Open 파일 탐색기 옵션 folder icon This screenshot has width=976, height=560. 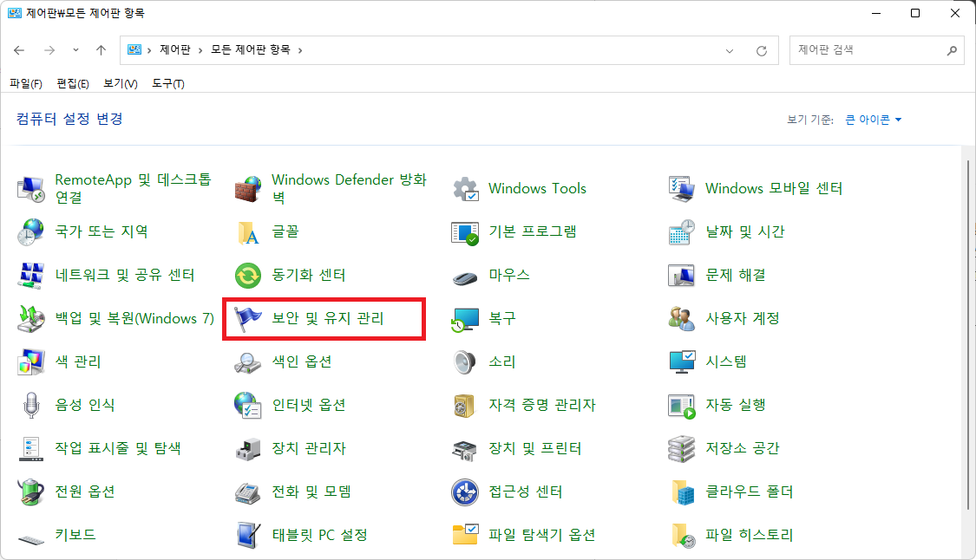(x=465, y=535)
